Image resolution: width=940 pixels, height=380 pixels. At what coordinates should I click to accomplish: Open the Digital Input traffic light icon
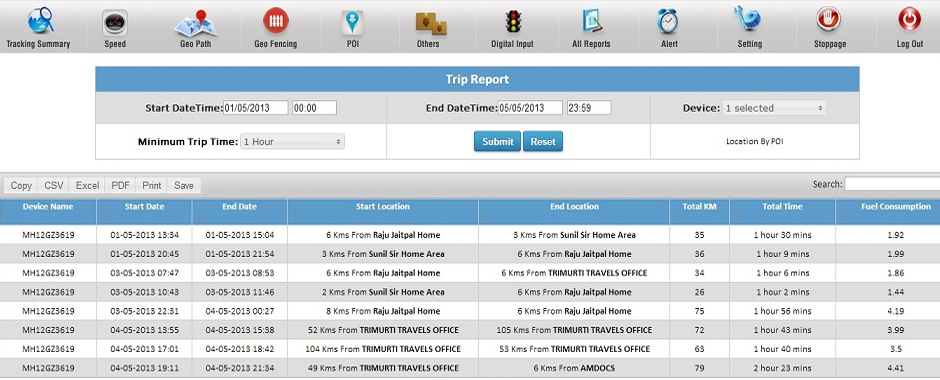click(x=513, y=22)
